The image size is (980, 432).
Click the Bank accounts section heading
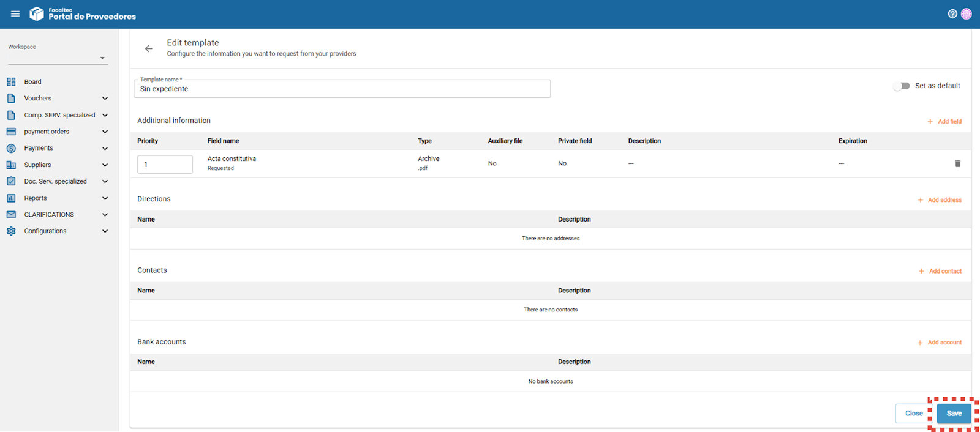click(162, 342)
